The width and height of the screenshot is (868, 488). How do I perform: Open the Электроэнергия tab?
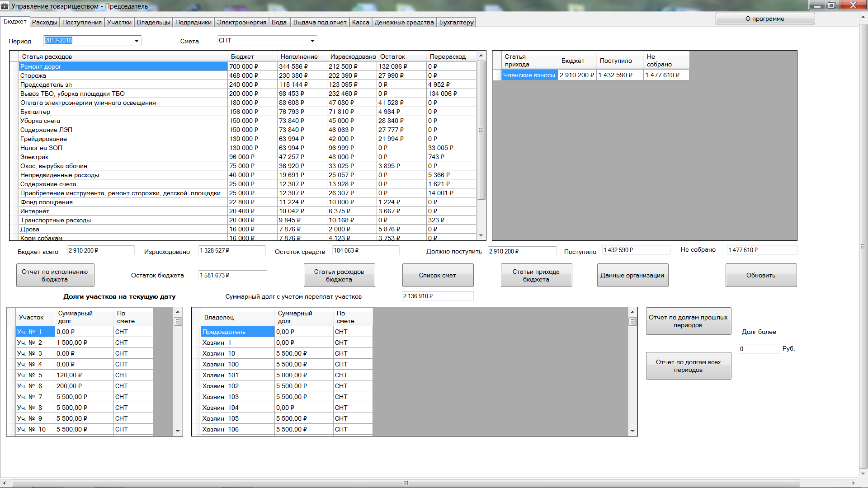point(241,22)
